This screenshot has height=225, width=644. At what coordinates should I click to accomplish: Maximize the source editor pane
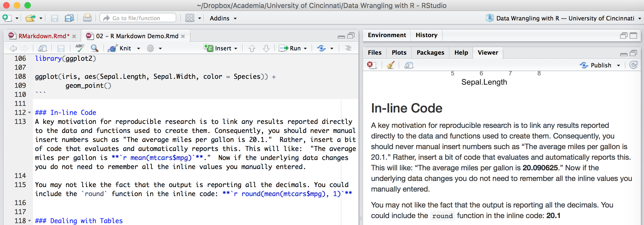point(351,36)
